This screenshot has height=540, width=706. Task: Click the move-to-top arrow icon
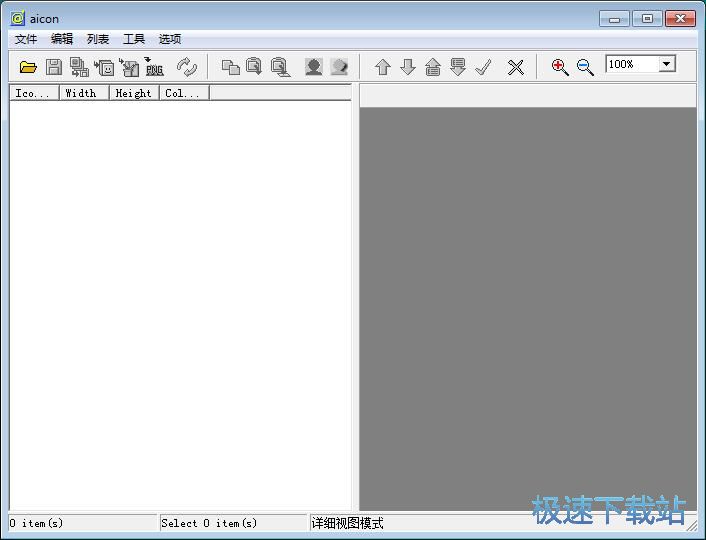[x=433, y=67]
